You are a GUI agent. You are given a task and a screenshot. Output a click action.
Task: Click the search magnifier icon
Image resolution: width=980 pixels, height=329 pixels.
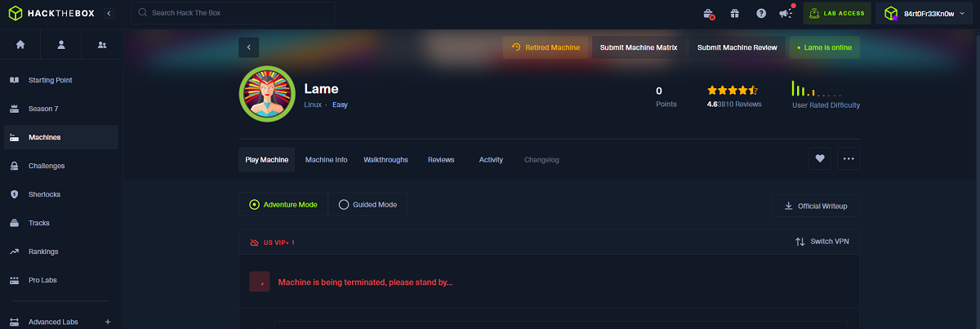pos(143,13)
